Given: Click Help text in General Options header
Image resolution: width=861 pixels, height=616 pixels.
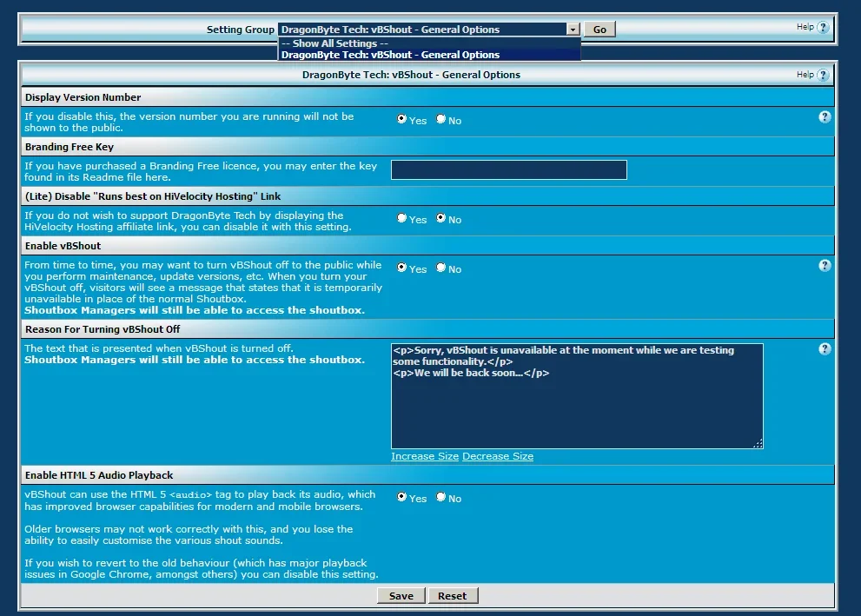Looking at the screenshot, I should click(805, 75).
